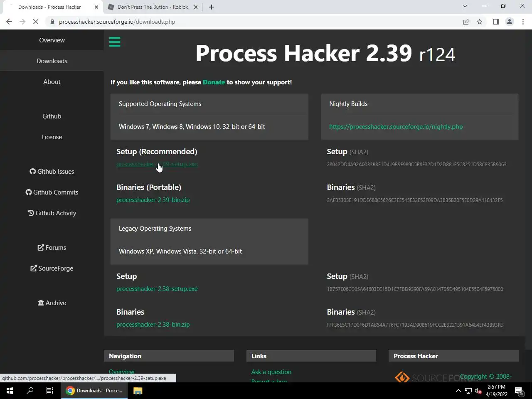532x399 pixels.
Task: Open Task View on taskbar
Action: 50,391
